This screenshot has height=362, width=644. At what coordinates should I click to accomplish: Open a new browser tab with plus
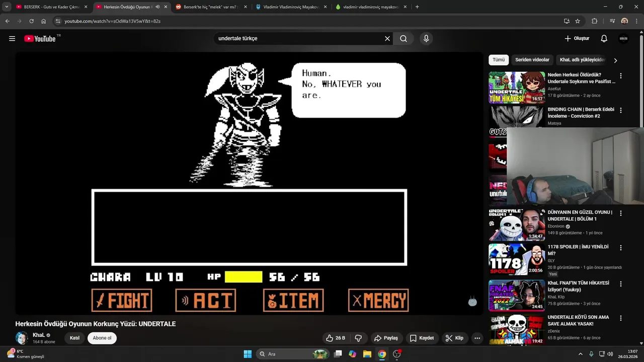(417, 7)
